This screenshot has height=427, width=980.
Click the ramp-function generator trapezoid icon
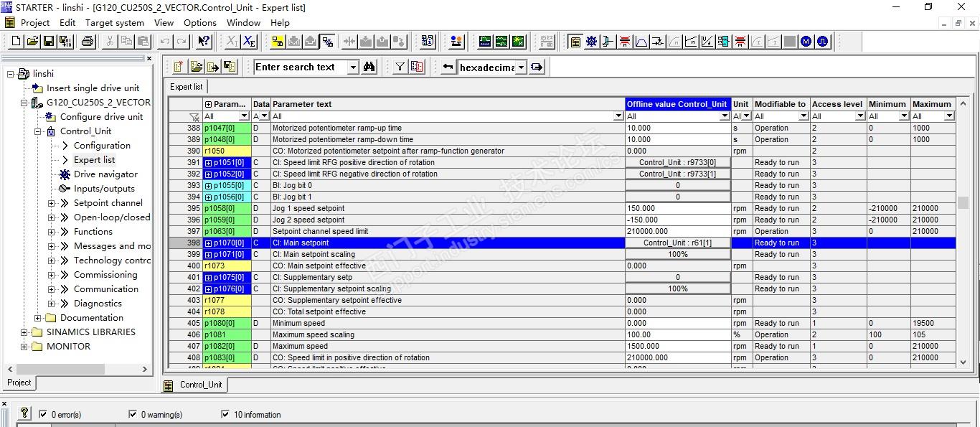pyautogui.click(x=641, y=42)
